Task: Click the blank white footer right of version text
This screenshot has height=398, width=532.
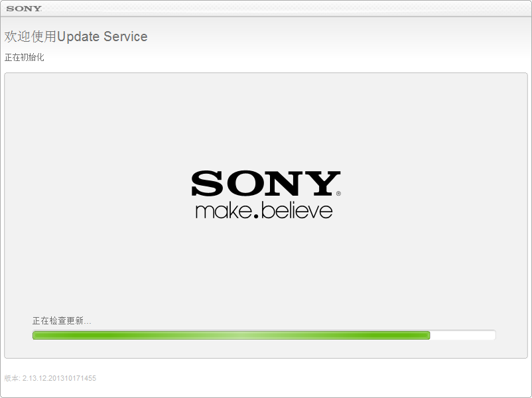Action: (312, 378)
